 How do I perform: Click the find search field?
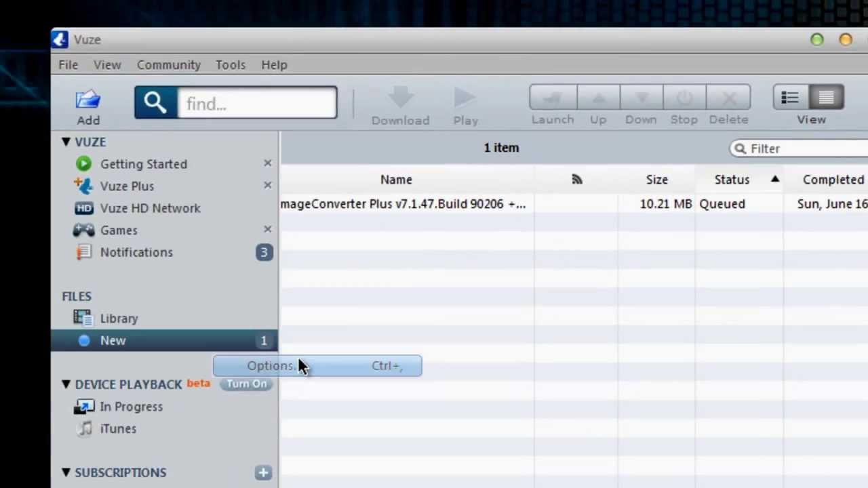coord(257,103)
